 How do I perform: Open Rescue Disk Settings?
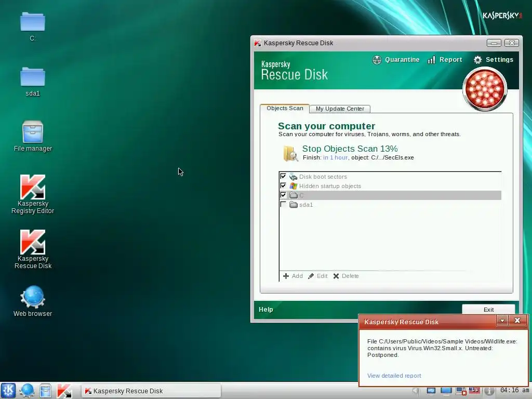coord(494,60)
